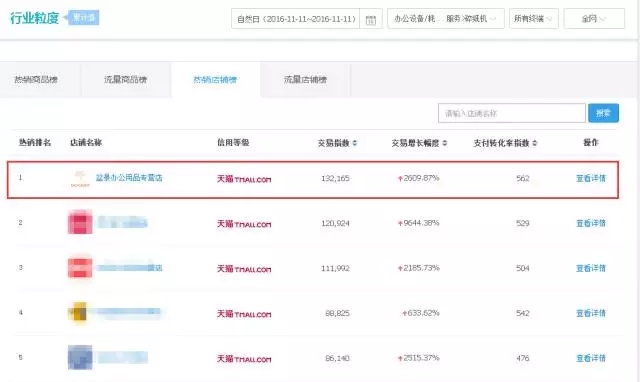Click the Tmall logo in the 86,140 row
Image resolution: width=640 pixels, height=382 pixels.
(244, 358)
